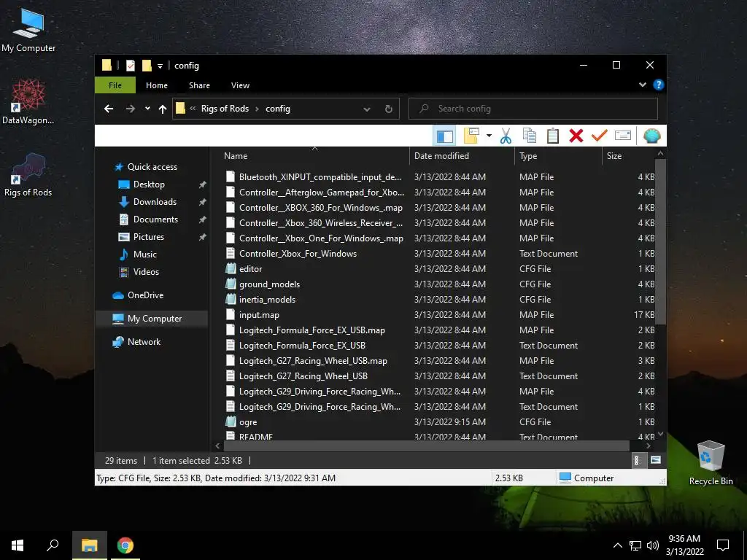Open the recent locations dropdown
The image size is (747, 560).
point(147,109)
